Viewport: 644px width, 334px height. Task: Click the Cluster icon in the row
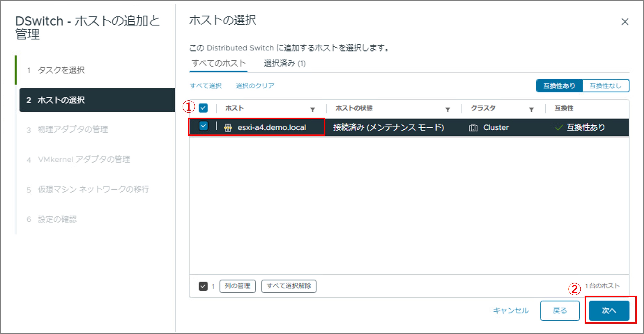tap(473, 128)
